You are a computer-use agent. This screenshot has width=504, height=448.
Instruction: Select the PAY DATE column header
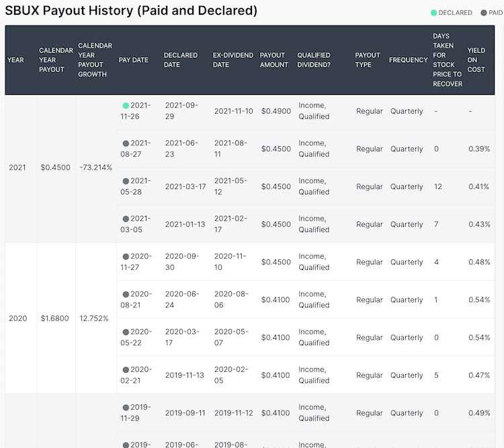(134, 60)
